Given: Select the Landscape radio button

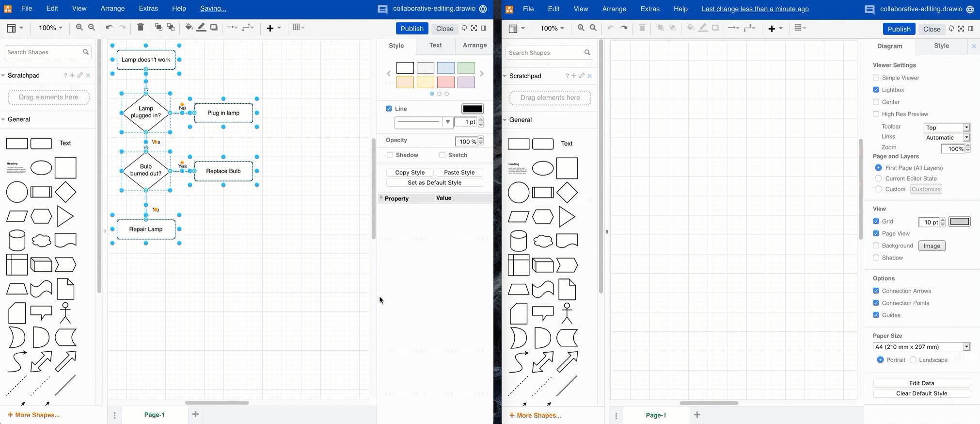Looking at the screenshot, I should coord(913,360).
